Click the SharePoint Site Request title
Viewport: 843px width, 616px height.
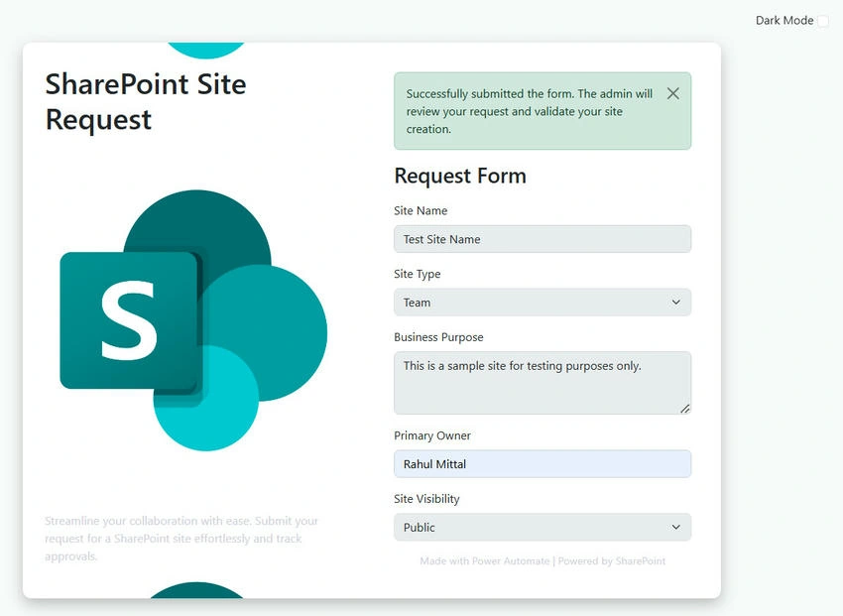click(146, 101)
